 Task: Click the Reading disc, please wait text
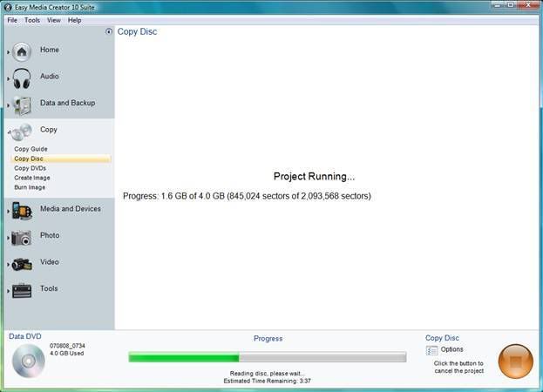pos(267,374)
